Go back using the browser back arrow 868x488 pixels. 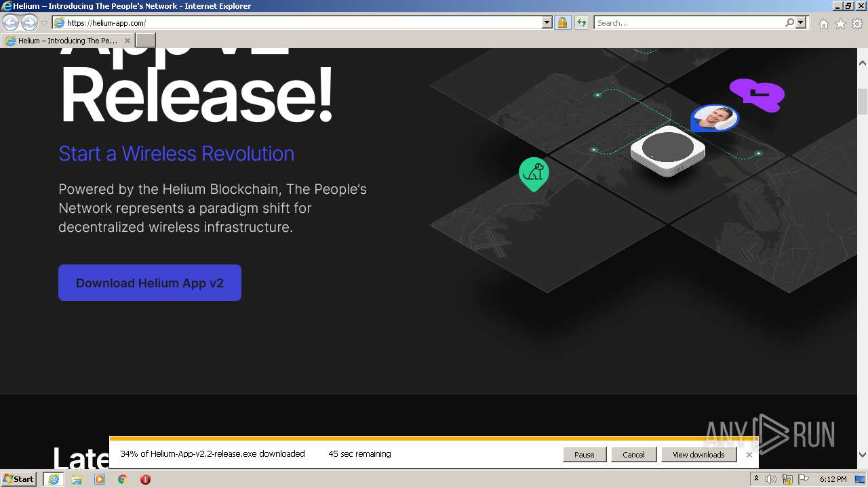coord(10,23)
